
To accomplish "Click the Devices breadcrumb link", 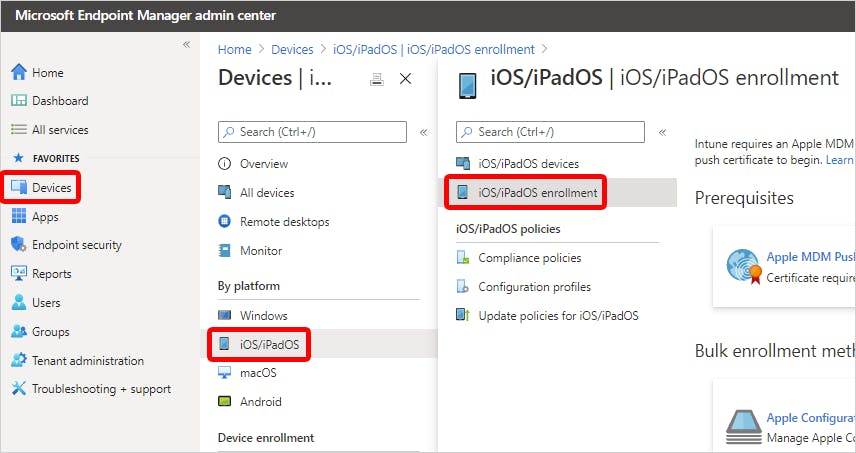I will point(293,49).
